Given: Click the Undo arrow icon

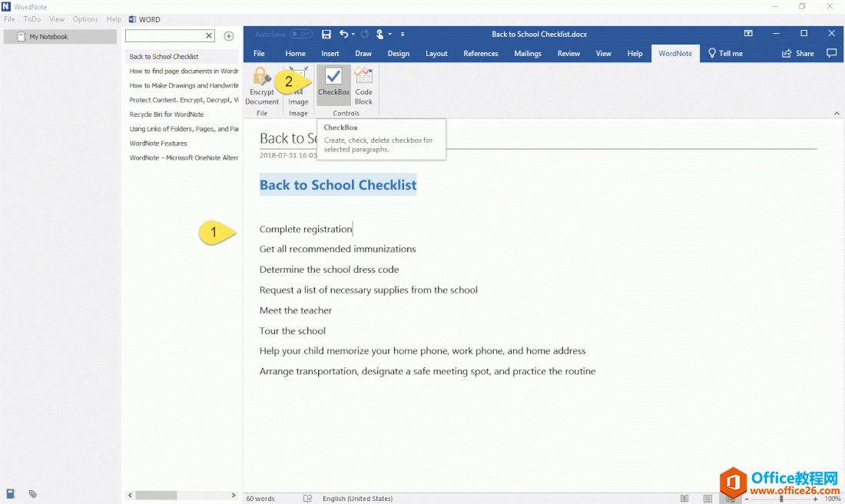Looking at the screenshot, I should 343,34.
